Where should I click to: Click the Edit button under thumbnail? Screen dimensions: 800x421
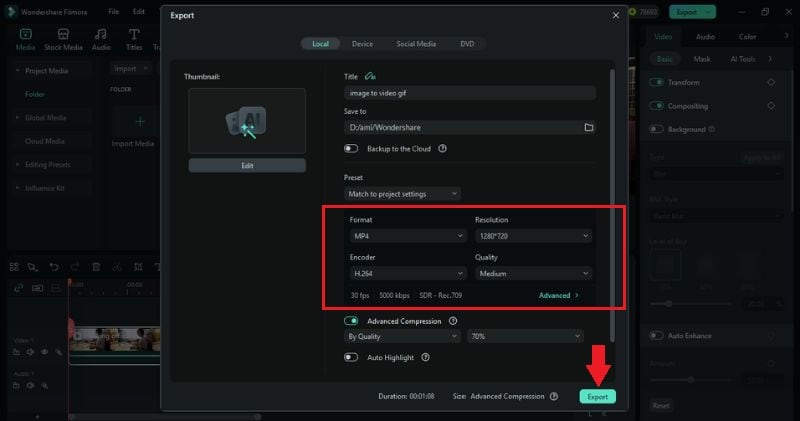click(247, 165)
